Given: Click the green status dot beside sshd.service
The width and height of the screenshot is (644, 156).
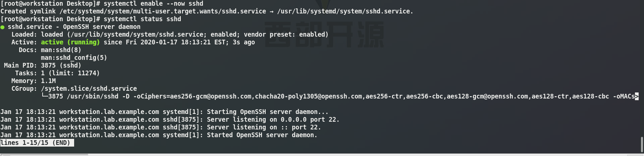Looking at the screenshot, I should (x=3, y=27).
